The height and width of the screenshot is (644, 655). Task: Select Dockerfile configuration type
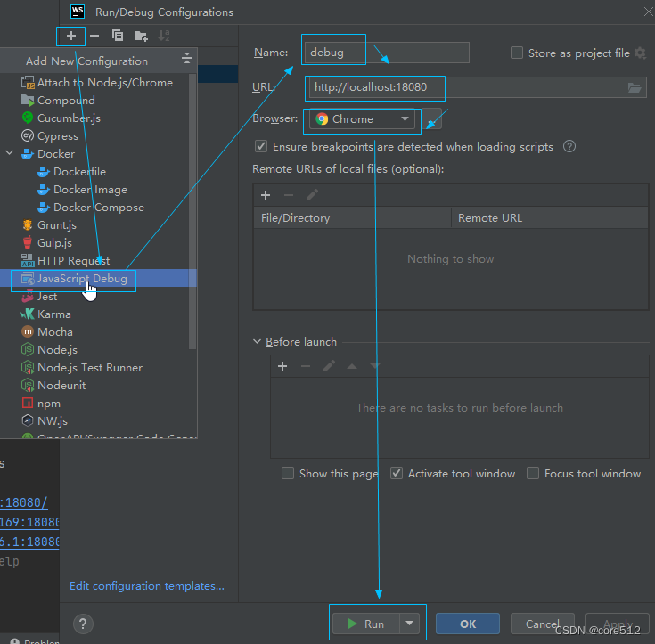[x=71, y=172]
